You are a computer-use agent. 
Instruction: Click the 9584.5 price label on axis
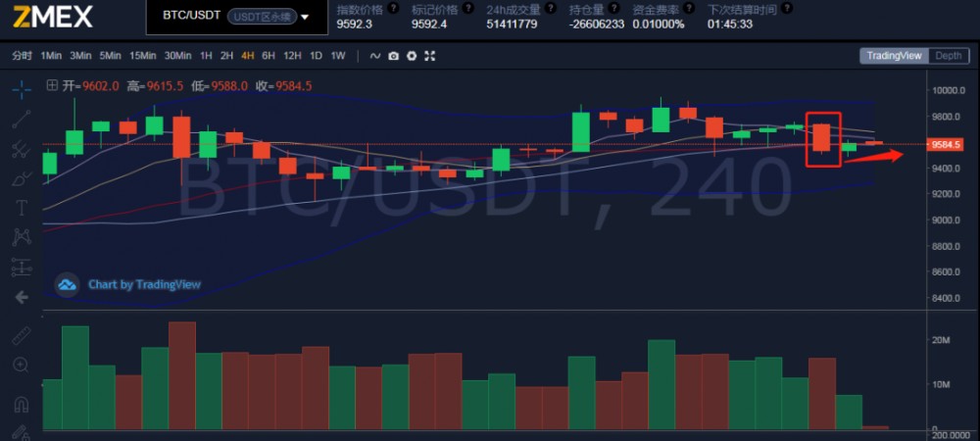tap(947, 145)
